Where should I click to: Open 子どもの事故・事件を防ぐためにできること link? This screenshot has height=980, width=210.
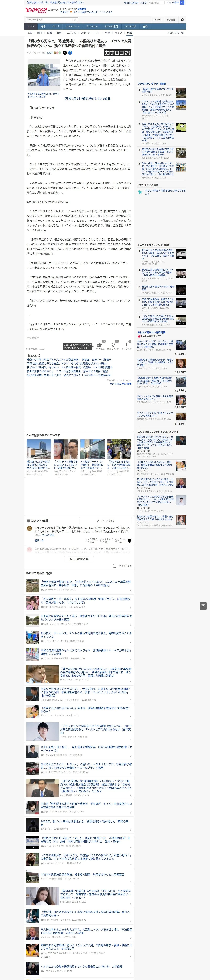[x=165, y=192]
